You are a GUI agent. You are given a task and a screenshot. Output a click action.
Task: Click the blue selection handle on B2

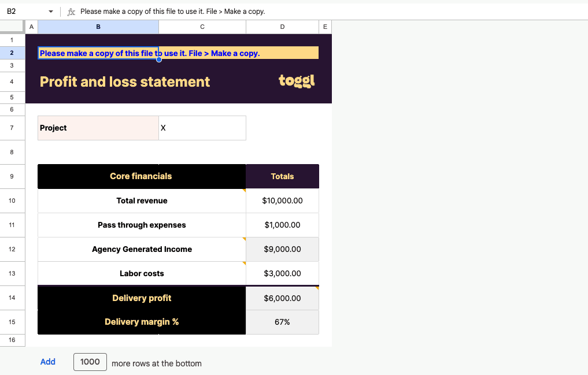click(x=159, y=59)
